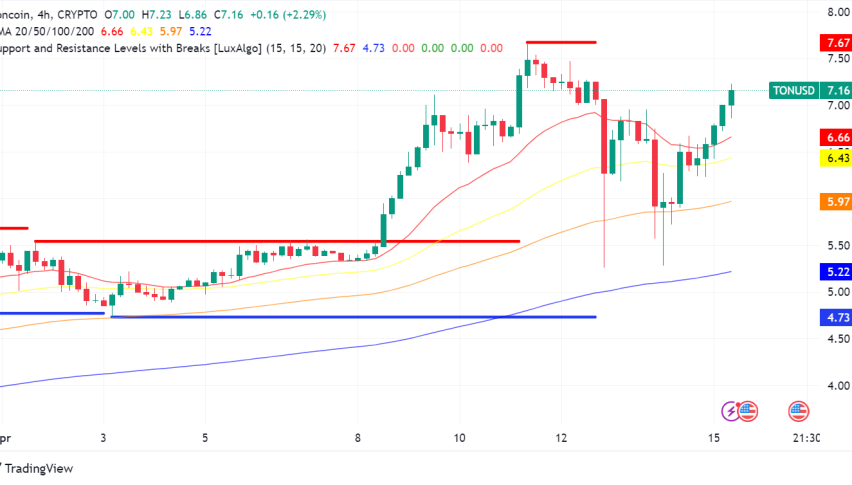
Task: Click the 15 date axis label
Action: [714, 438]
